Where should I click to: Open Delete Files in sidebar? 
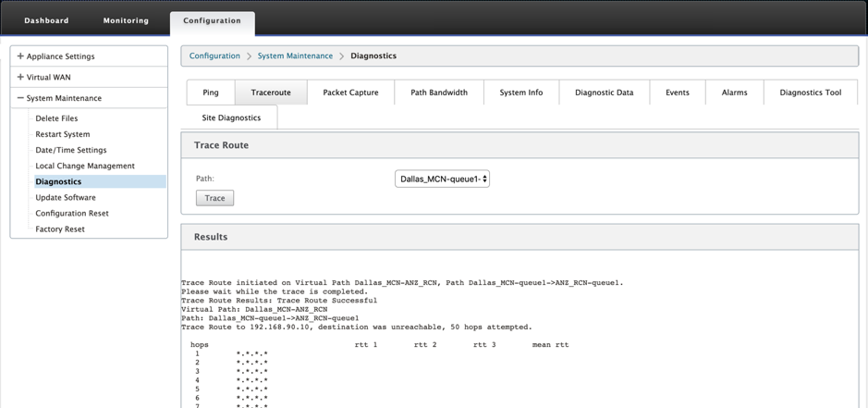coord(56,118)
